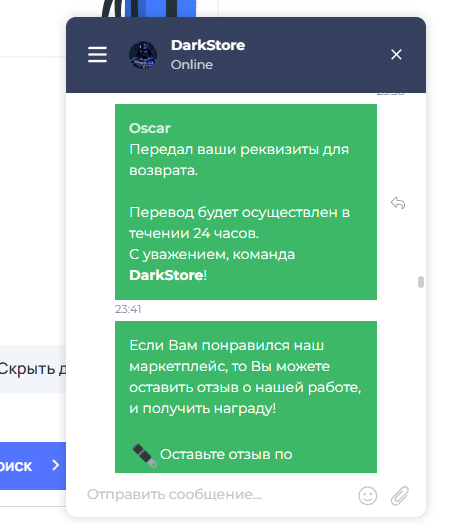Click 'Передал ваши реквизиты для возврата' text
Image resolution: width=452 pixels, height=524 pixels.
(239, 160)
